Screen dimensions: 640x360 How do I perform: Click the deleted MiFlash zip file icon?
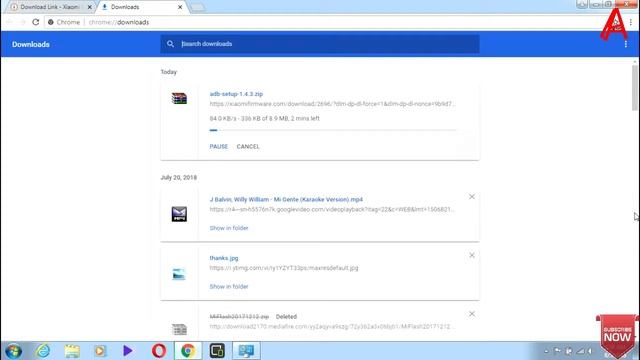(179, 329)
